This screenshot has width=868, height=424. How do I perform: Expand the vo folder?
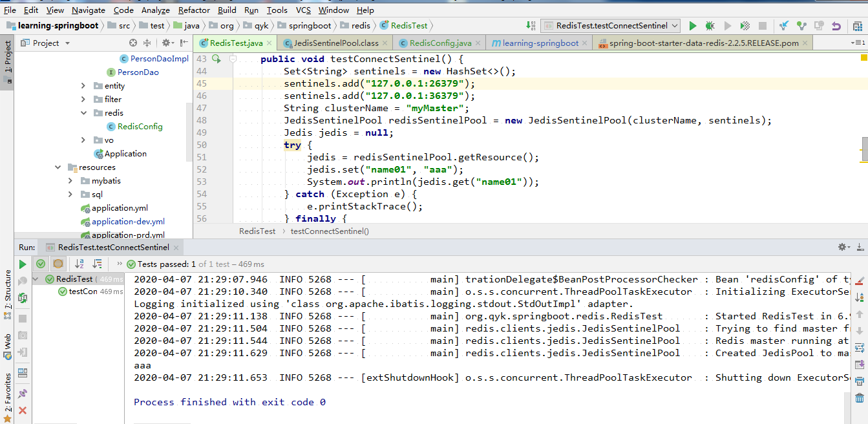pos(83,140)
